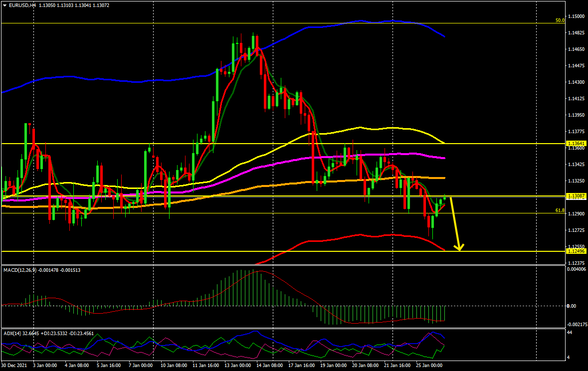Click the EURUSD,H4 chart title text
Image resolution: width=588 pixels, height=371 pixels.
22,5
